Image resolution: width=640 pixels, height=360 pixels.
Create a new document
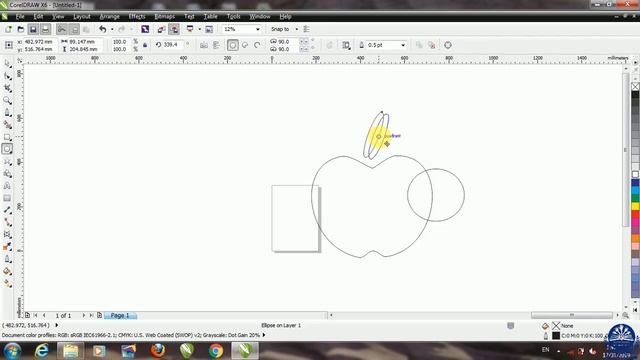(x=8, y=29)
